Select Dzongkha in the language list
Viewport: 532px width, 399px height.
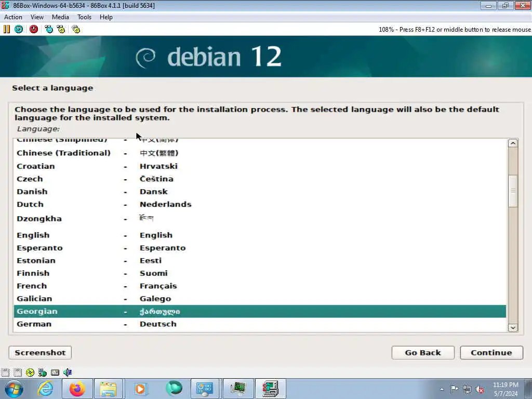[260, 219]
